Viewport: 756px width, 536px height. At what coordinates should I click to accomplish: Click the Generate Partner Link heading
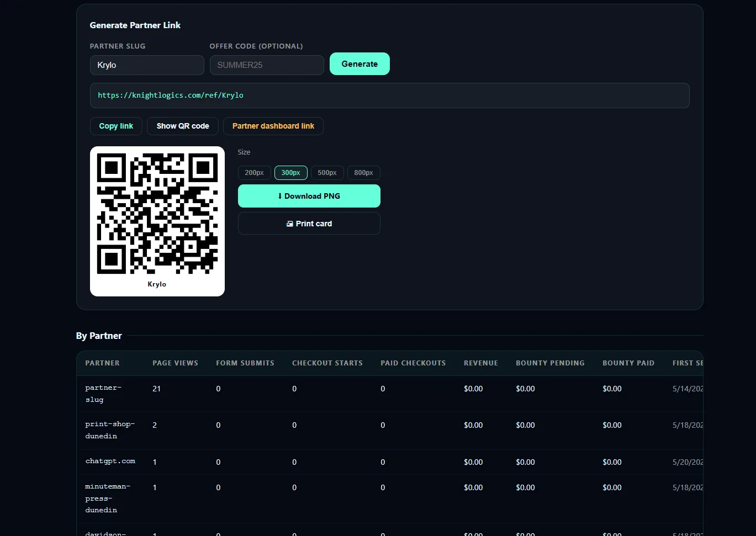pyautogui.click(x=135, y=25)
